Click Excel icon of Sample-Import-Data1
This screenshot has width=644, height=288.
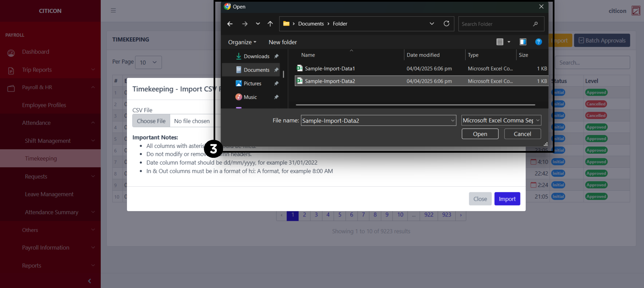(x=300, y=68)
